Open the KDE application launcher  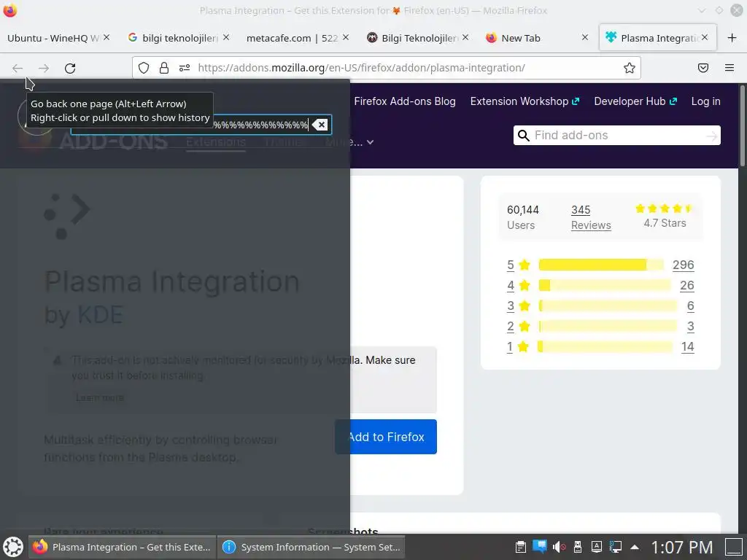13,547
